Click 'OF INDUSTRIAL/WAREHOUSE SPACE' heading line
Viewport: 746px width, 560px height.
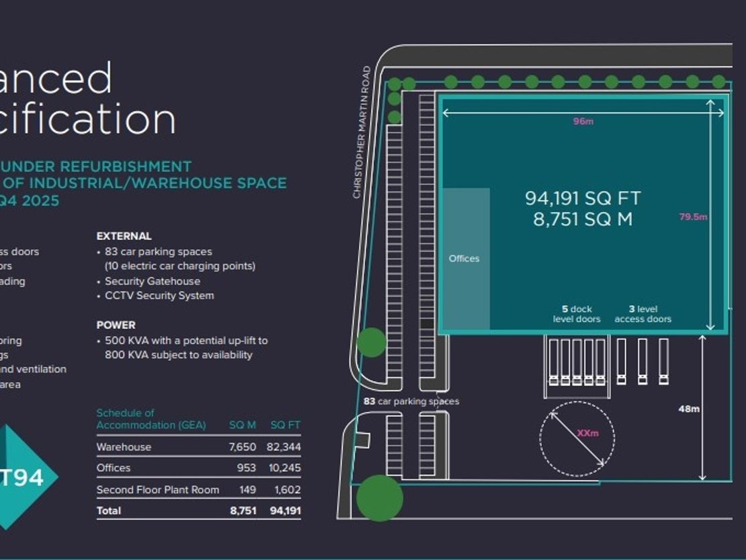pos(144,183)
